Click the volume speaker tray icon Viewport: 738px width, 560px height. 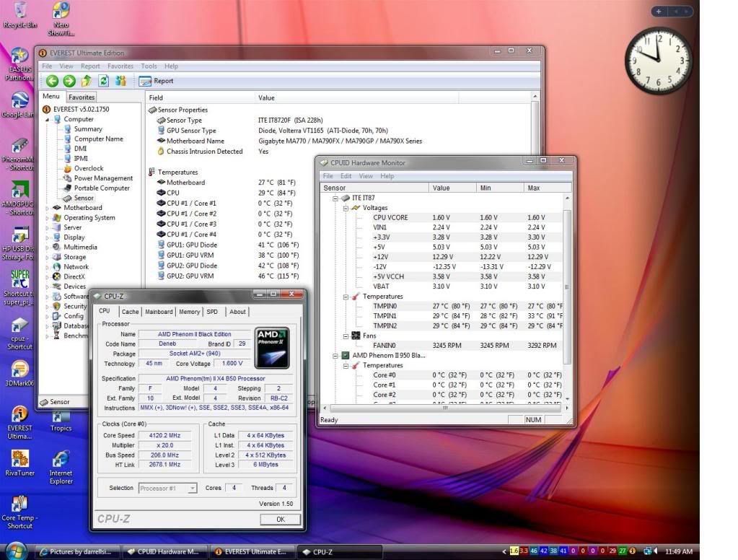tap(656, 551)
